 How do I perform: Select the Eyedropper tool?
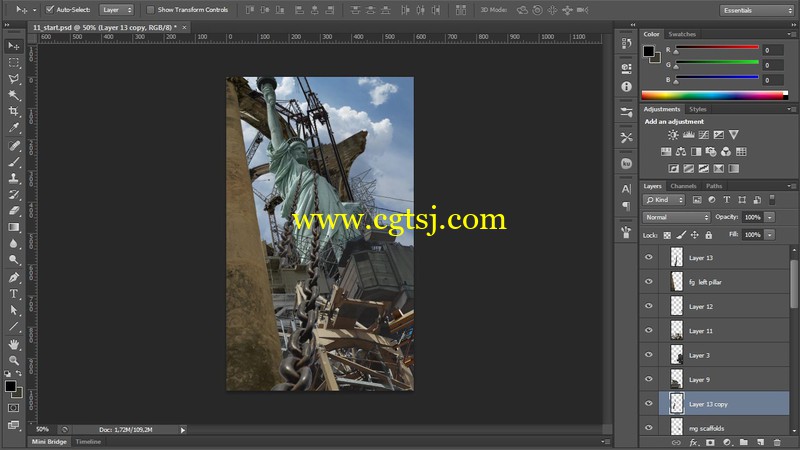(14, 128)
